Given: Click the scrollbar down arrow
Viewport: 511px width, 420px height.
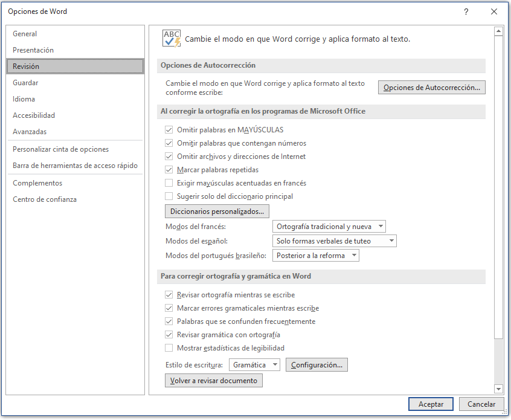Looking at the screenshot, I should pos(498,389).
